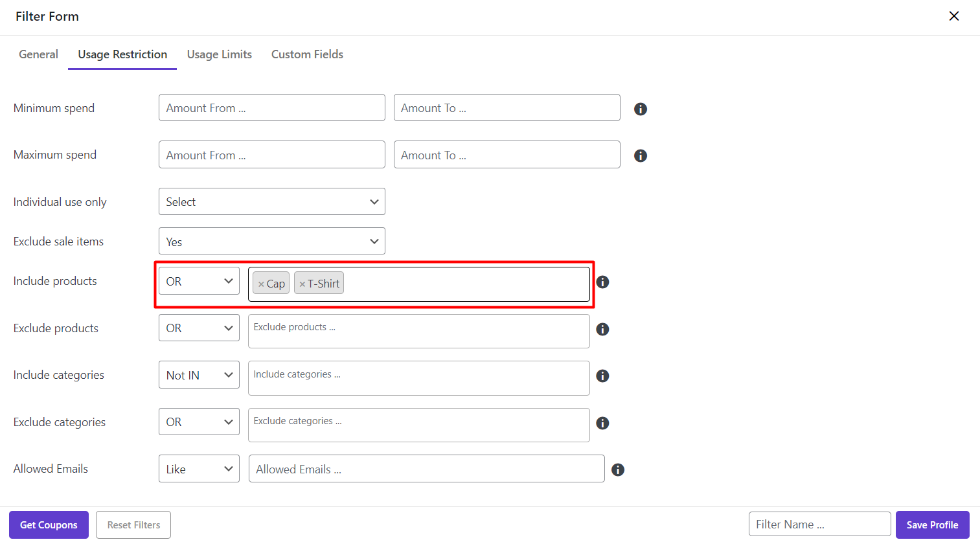Focus the Filter Name input field
Viewport: 980px width, 542px height.
coord(819,525)
